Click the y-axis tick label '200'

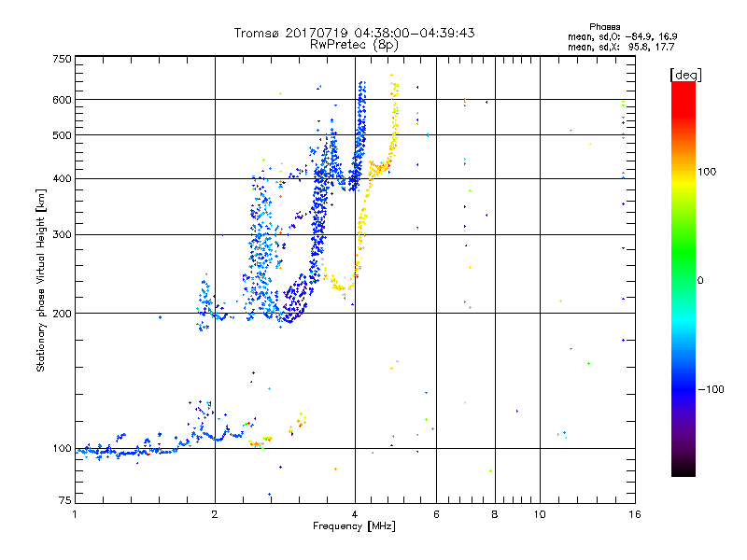[62, 314]
